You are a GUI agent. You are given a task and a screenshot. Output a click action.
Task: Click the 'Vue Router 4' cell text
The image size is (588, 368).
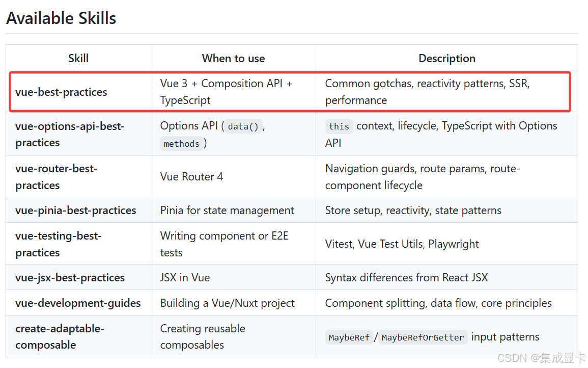tap(191, 177)
